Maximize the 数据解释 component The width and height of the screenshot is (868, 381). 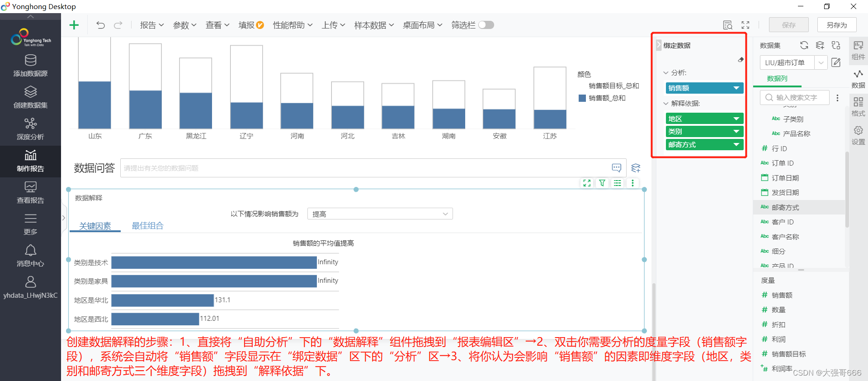pyautogui.click(x=587, y=183)
